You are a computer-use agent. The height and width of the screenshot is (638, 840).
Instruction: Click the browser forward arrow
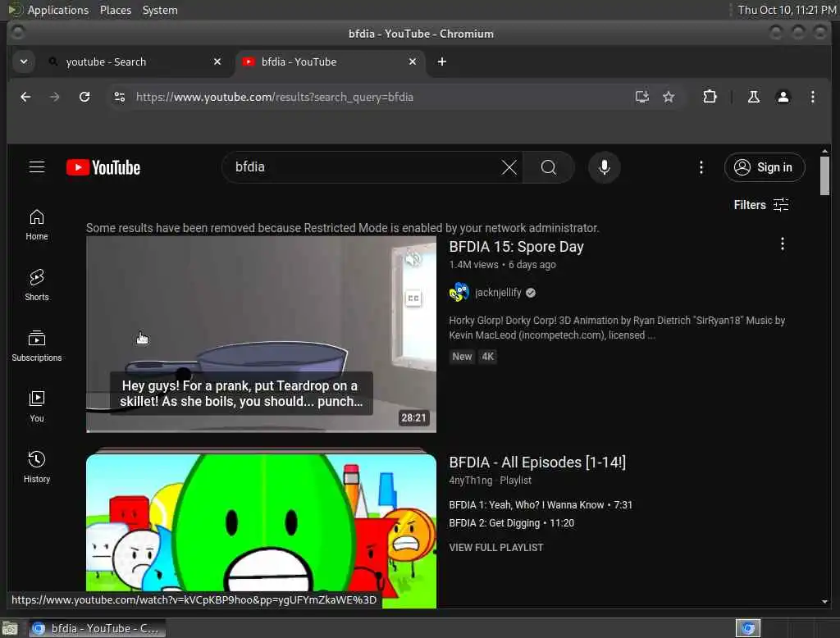tap(55, 97)
